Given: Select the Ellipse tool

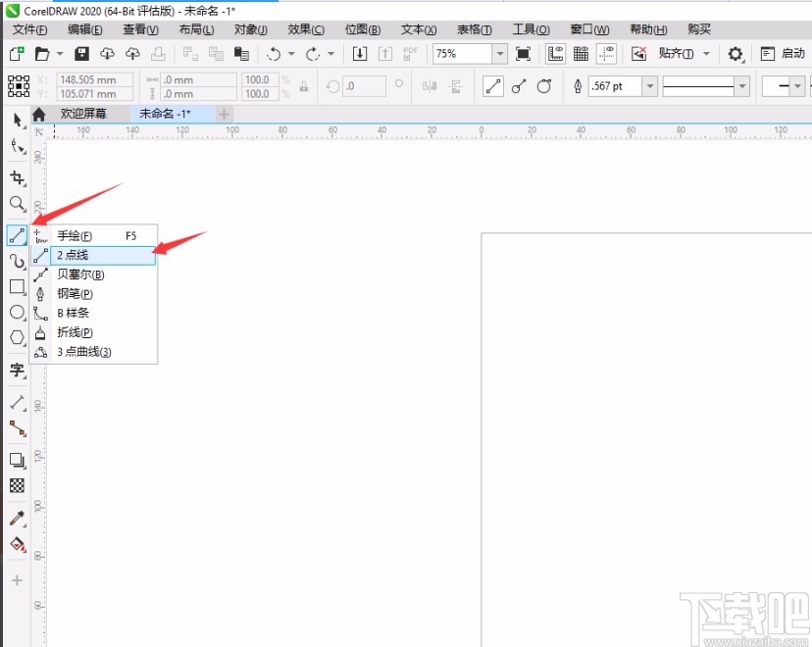Looking at the screenshot, I should 17,312.
